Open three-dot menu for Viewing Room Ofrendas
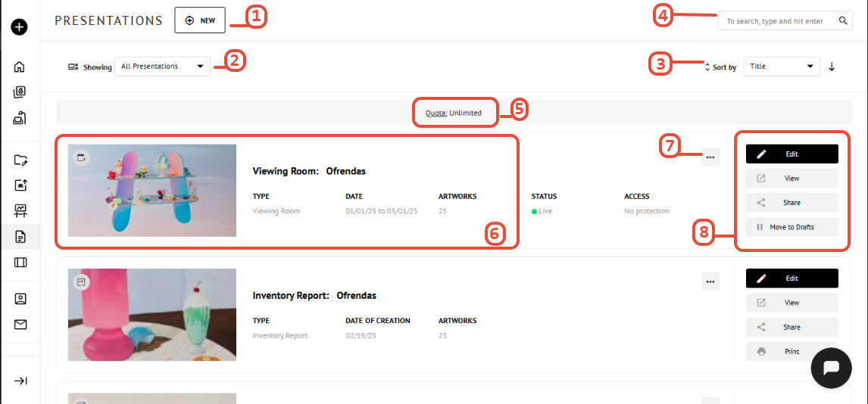 (x=710, y=157)
